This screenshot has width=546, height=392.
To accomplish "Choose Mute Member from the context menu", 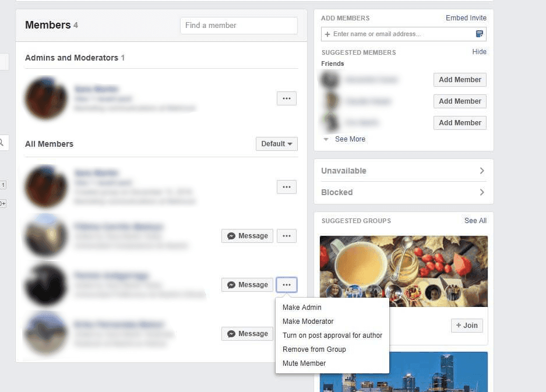I will 304,363.
